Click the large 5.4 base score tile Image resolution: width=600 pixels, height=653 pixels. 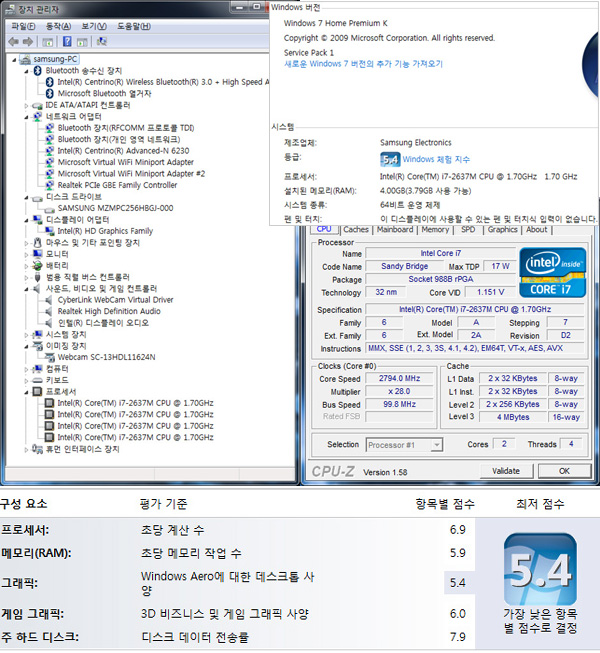pyautogui.click(x=540, y=569)
